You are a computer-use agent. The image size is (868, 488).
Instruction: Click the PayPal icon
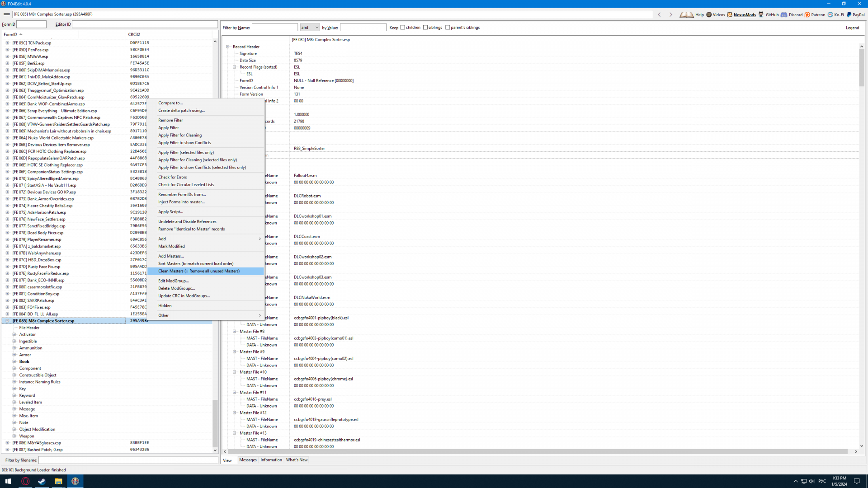coord(849,14)
